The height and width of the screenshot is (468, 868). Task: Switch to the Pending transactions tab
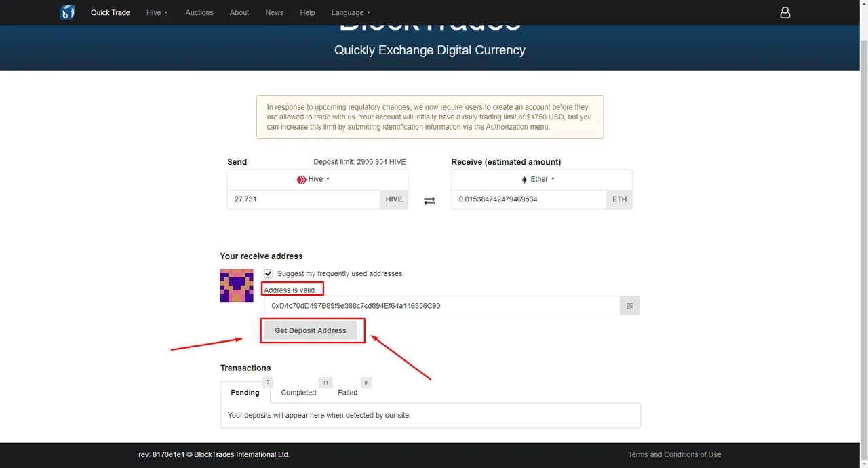245,393
